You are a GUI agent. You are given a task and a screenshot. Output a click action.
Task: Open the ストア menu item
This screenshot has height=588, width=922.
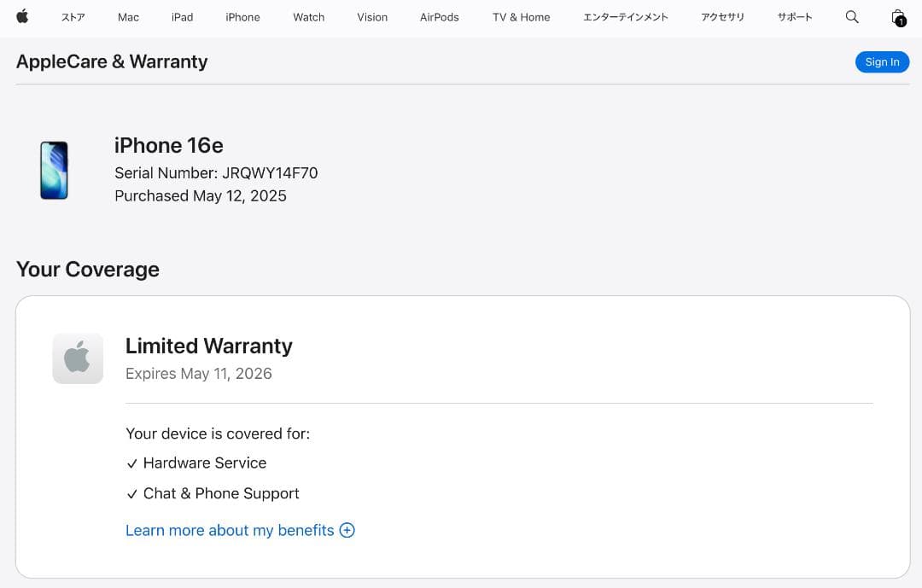click(x=73, y=17)
